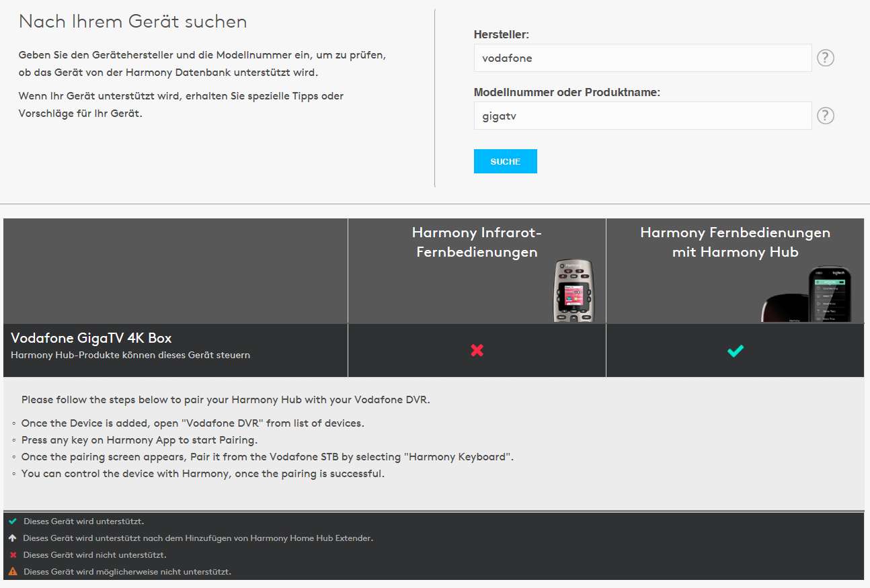This screenshot has width=870, height=588.
Task: Click the 'Press any key on Harmony App' step
Action: (139, 440)
